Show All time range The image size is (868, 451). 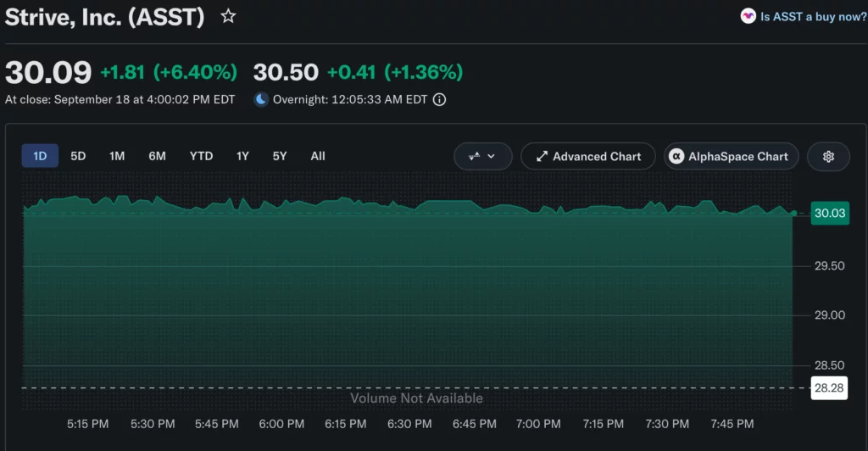pyautogui.click(x=318, y=156)
